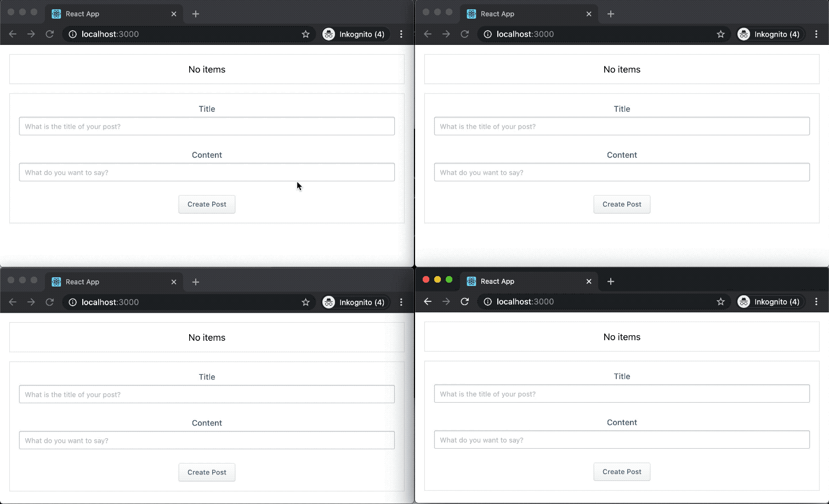Click Create Post in the bottom-left window

click(207, 472)
